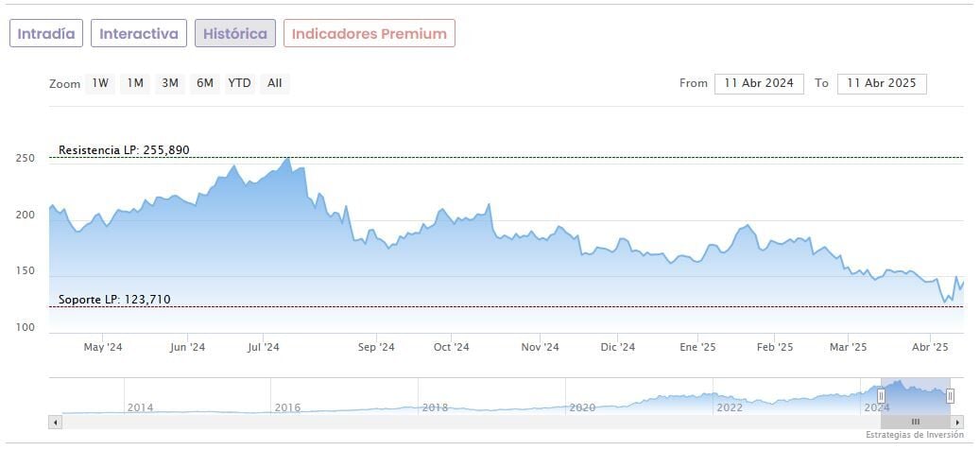Open the Interactiva chart tab
The image size is (980, 450).
pos(139,33)
